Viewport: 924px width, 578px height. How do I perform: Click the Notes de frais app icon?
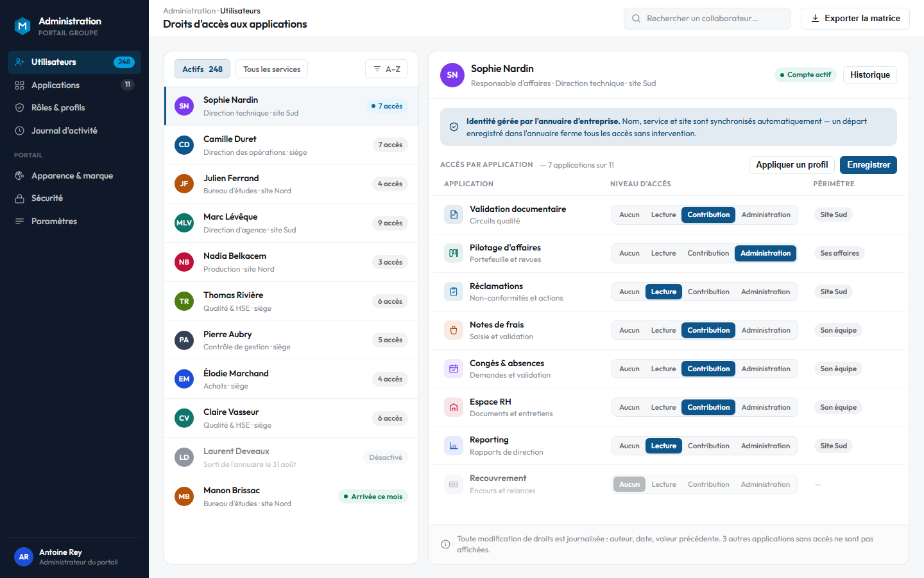pyautogui.click(x=454, y=330)
